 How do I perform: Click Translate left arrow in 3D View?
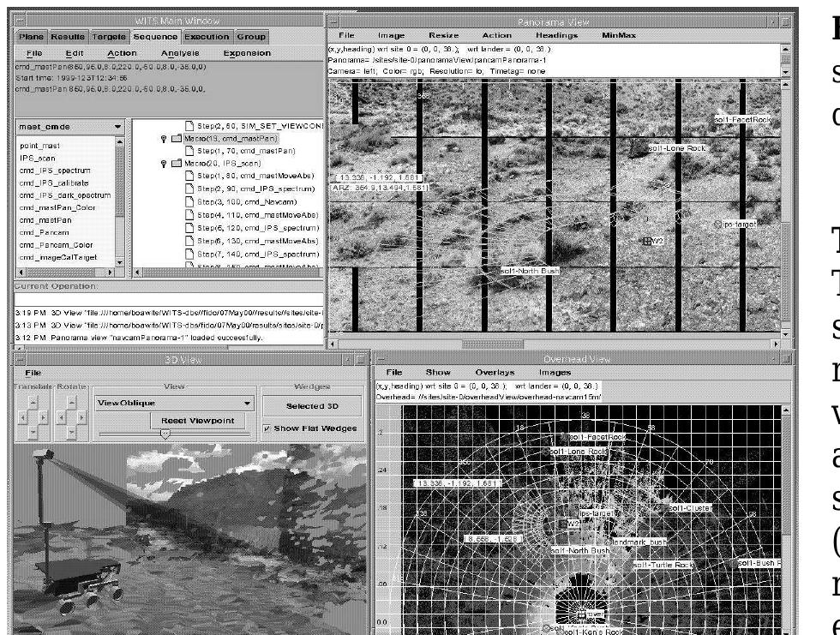tap(22, 417)
